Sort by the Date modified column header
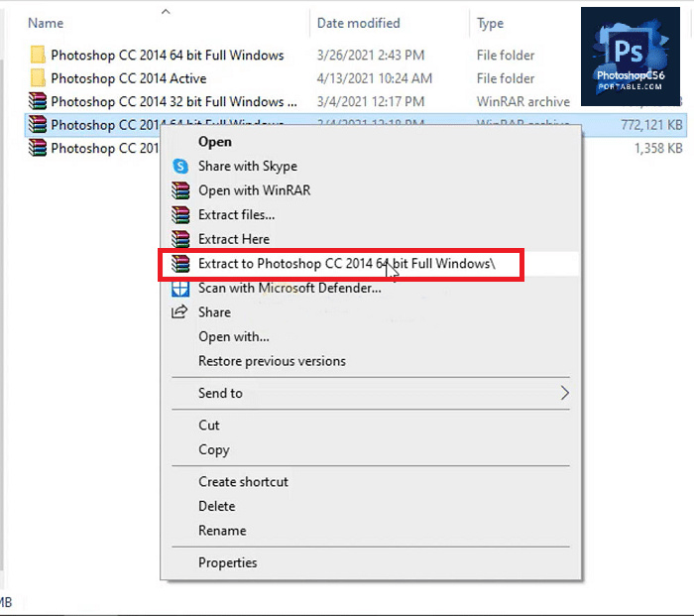This screenshot has height=616, width=694. tap(359, 23)
